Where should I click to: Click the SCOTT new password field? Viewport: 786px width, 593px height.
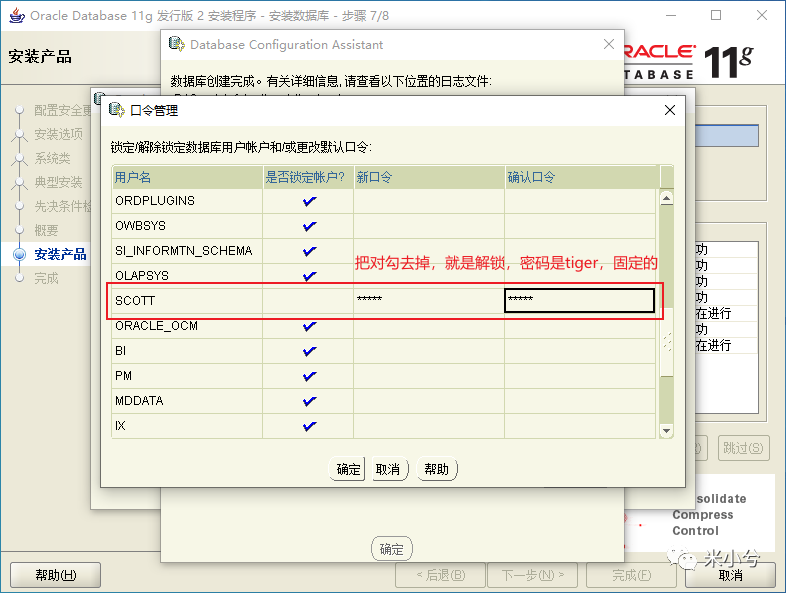tap(429, 301)
